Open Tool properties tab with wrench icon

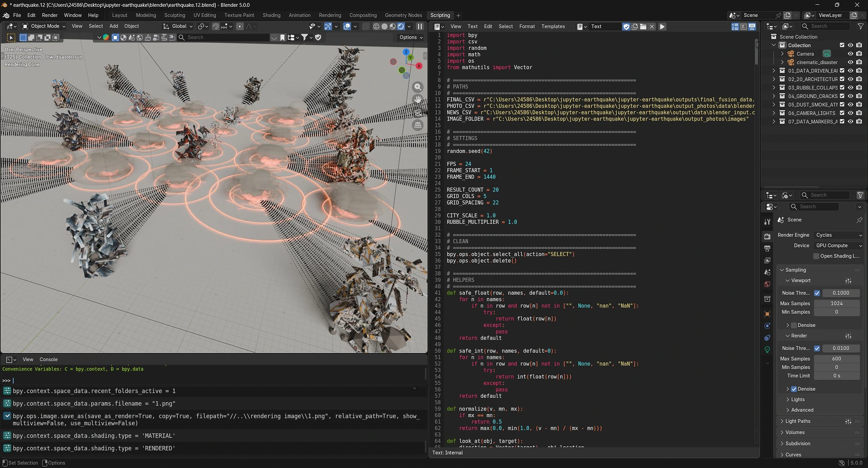coord(767,222)
